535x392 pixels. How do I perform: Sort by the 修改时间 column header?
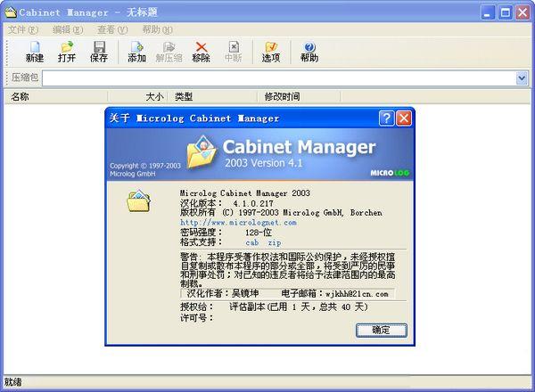coord(299,97)
